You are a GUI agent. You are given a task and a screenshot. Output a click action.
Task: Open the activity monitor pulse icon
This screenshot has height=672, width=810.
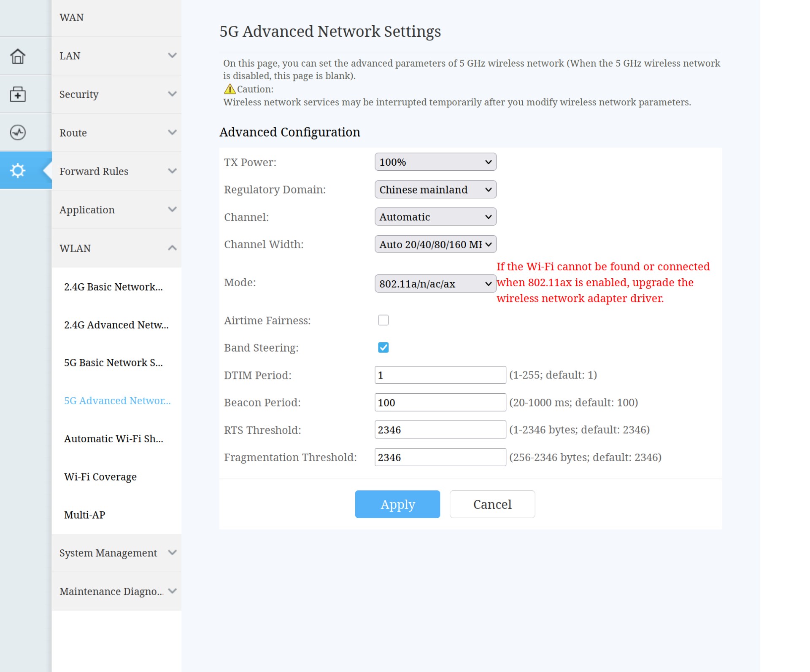(18, 132)
